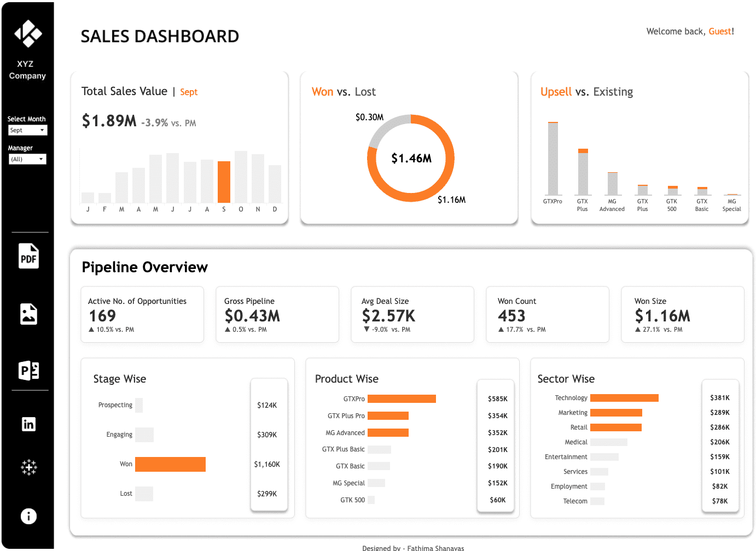Image resolution: width=756 pixels, height=551 pixels.
Task: Click the sparkle icon below LinkedIn
Action: (28, 467)
